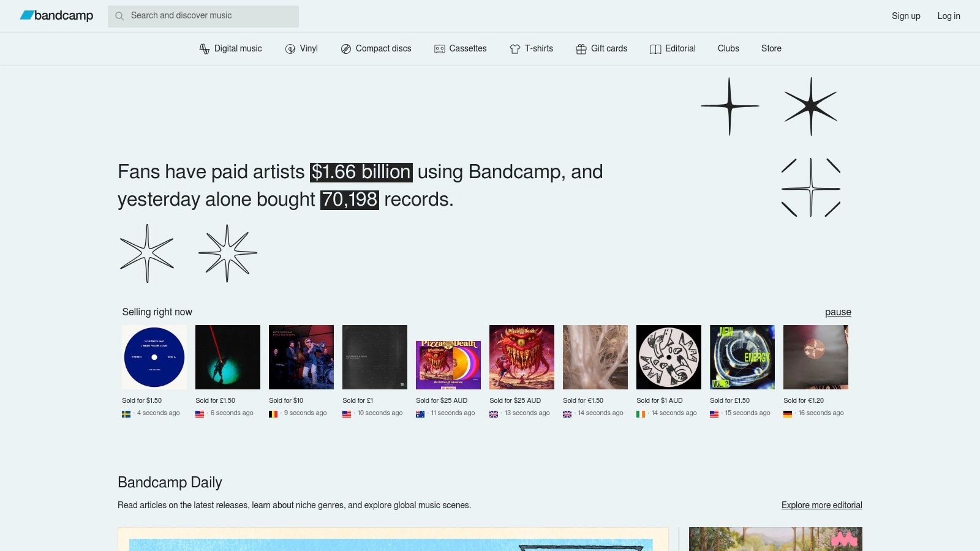The height and width of the screenshot is (551, 980).
Task: Open the Clubs menu item
Action: 728,48
